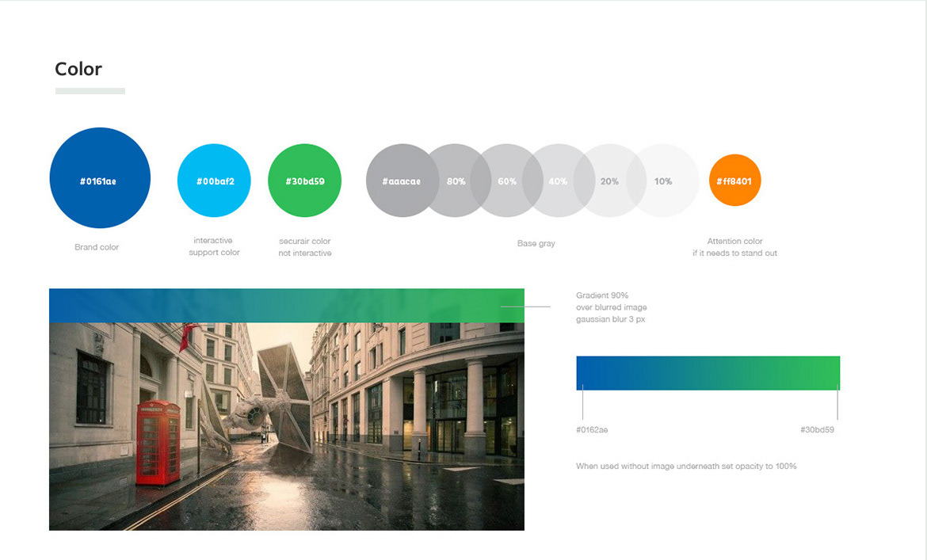Click the standalone blue-to-green gradient bar
Viewport: 927px width, 560px height.
click(708, 373)
